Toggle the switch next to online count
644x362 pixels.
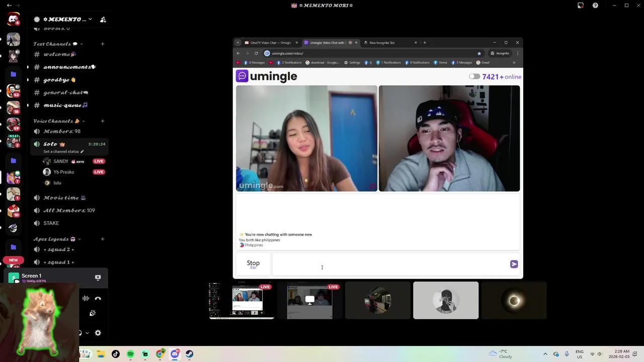[x=474, y=77]
